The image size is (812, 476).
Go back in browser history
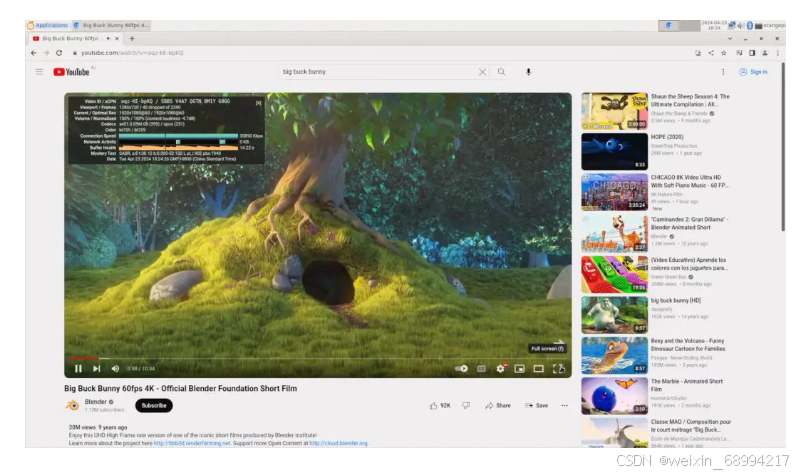[x=34, y=53]
